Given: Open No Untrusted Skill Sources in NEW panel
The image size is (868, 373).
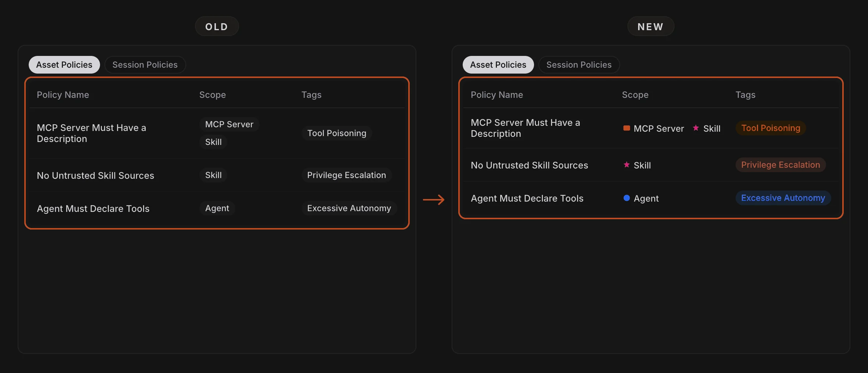Looking at the screenshot, I should tap(530, 165).
